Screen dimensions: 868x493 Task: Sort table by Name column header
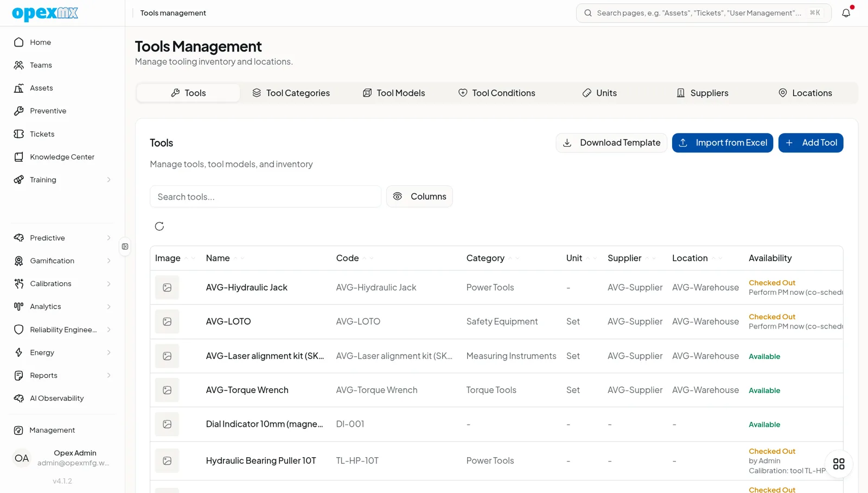tap(225, 258)
